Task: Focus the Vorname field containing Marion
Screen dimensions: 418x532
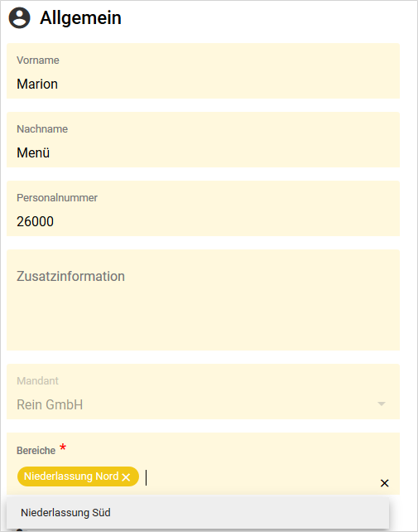Action: (x=203, y=71)
